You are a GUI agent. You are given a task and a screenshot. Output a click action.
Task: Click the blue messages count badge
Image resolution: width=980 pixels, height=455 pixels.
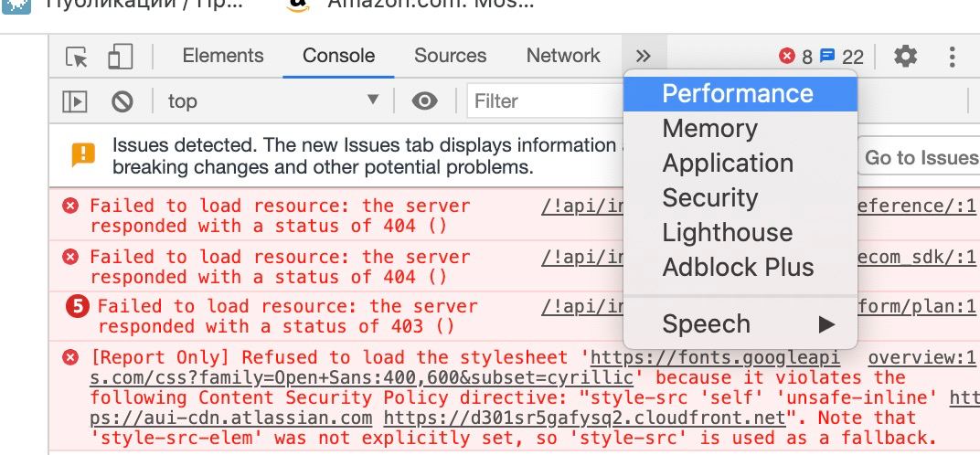tap(841, 57)
